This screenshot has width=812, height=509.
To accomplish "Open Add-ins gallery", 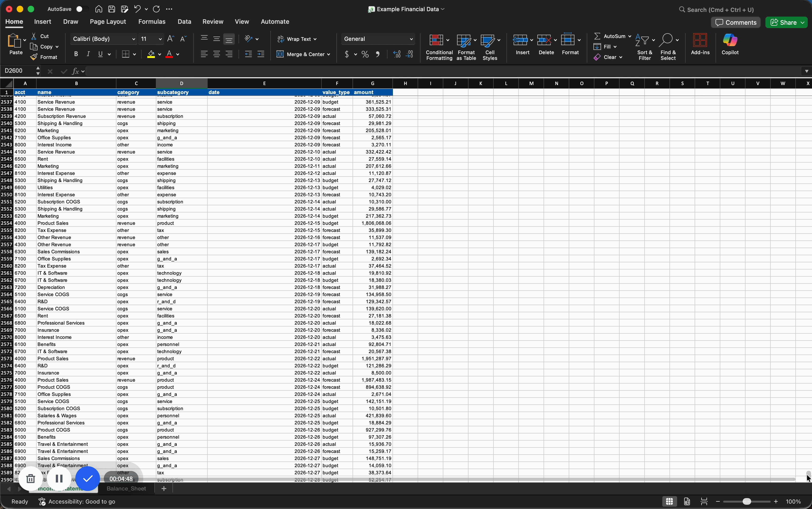I will [x=700, y=44].
